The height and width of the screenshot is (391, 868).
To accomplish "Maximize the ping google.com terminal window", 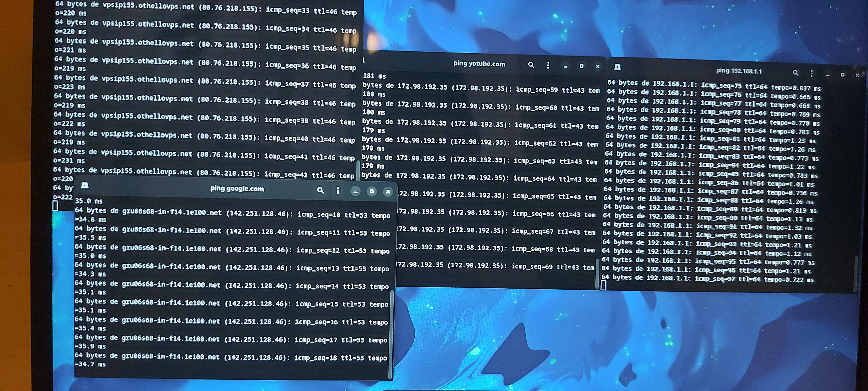I will 372,192.
